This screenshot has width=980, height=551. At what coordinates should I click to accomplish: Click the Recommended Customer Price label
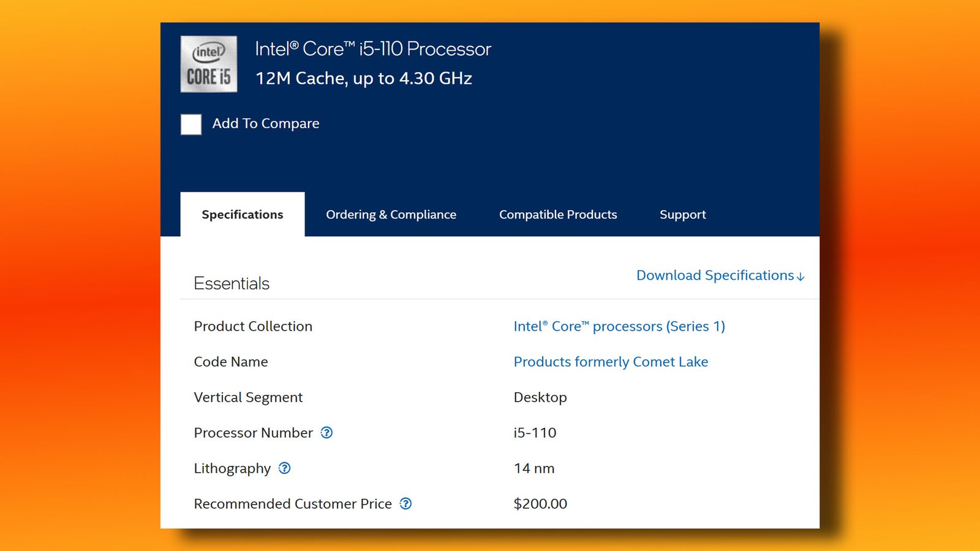tap(293, 504)
